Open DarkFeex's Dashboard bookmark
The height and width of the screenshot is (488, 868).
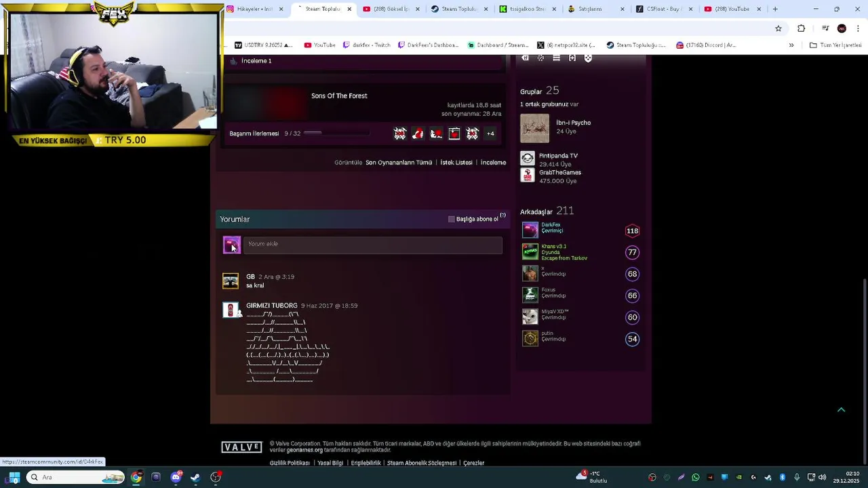tap(428, 45)
